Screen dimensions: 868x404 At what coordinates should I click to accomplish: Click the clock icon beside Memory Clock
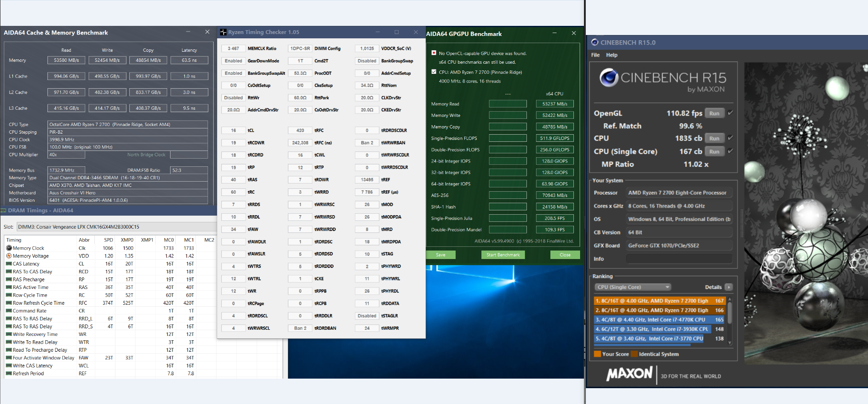9,248
